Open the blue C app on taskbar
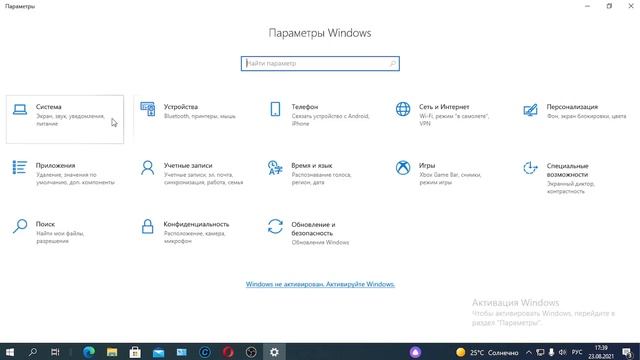This screenshot has height=360, width=640. coord(204,352)
